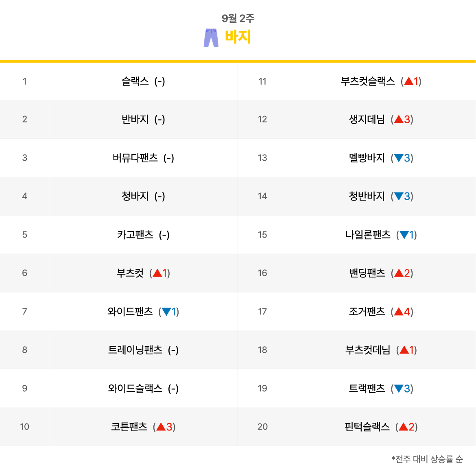The width and height of the screenshot is (476, 476).
Task: Click the 청반바지 entry at rank 14
Action: (367, 196)
